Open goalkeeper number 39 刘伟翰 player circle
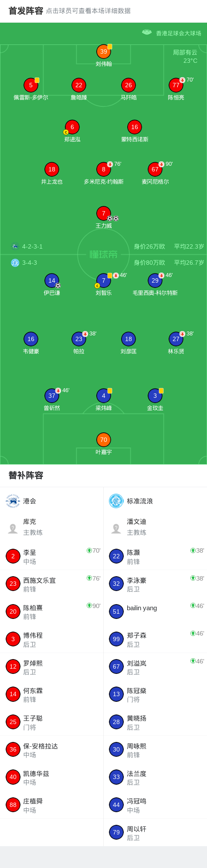207x868 pixels. click(104, 51)
